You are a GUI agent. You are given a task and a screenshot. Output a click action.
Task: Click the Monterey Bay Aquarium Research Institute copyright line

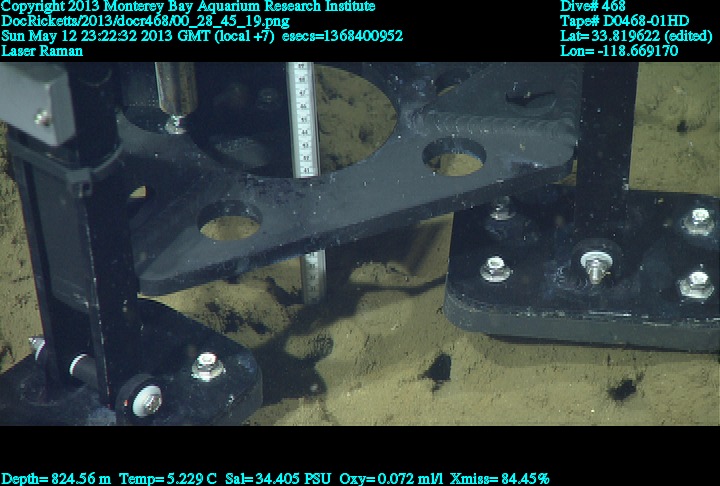[188, 6]
